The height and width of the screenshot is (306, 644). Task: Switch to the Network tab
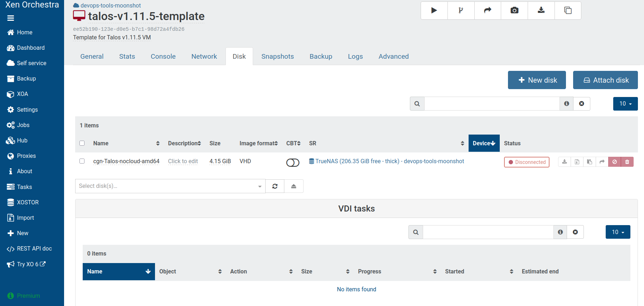coord(204,57)
